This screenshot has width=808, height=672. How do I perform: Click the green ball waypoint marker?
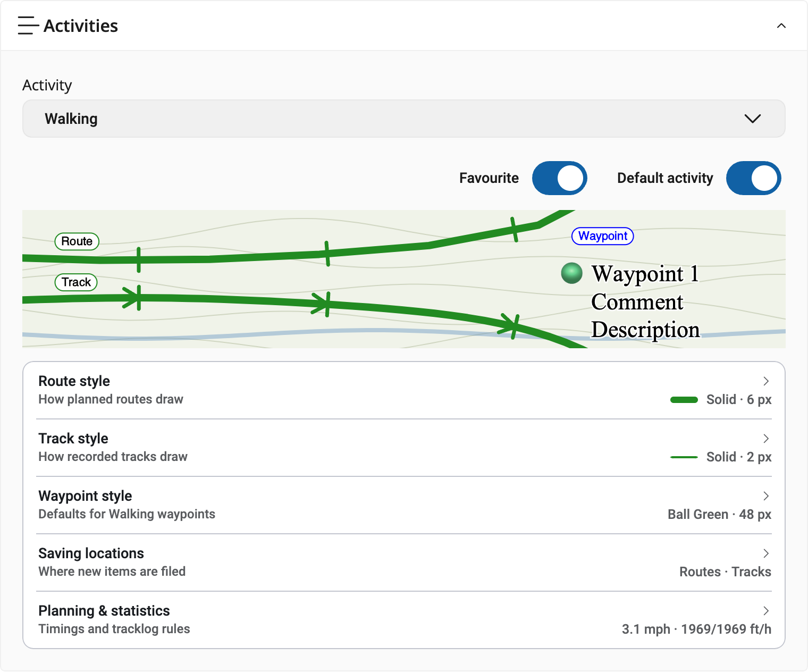572,273
